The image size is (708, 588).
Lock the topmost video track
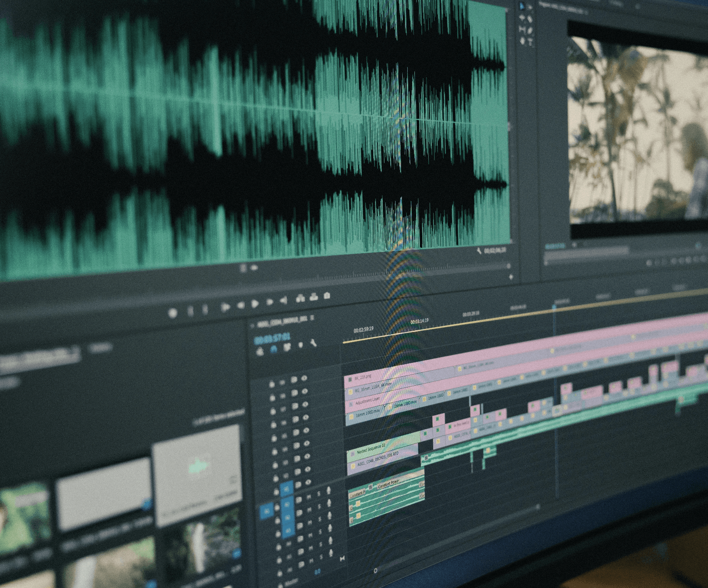[x=272, y=384]
